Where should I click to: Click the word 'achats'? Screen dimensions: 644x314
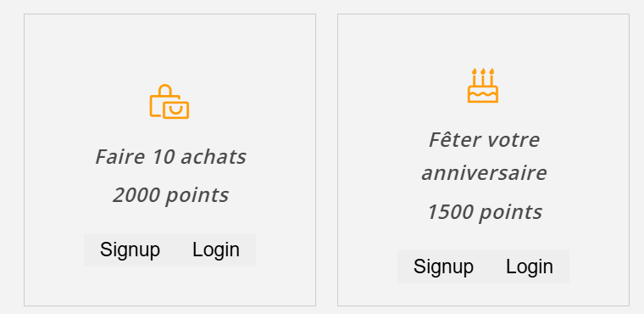point(214,157)
